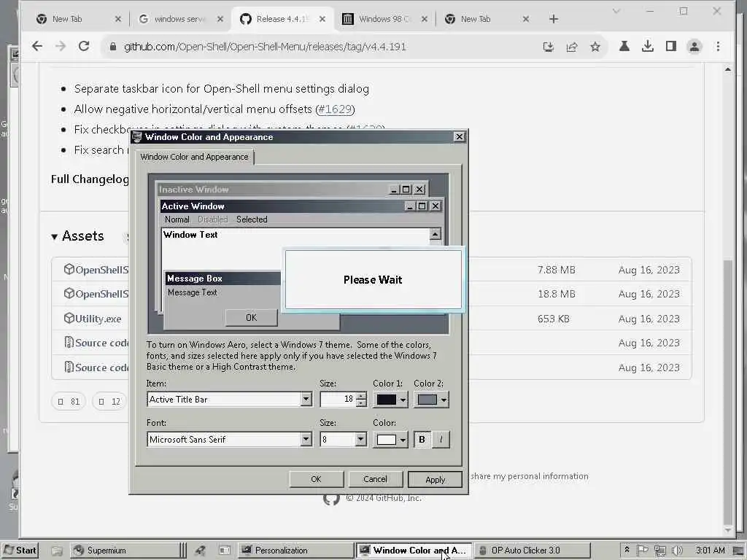This screenshot has height=560, width=747.
Task: Click the white font color swatch
Action: [x=386, y=440]
